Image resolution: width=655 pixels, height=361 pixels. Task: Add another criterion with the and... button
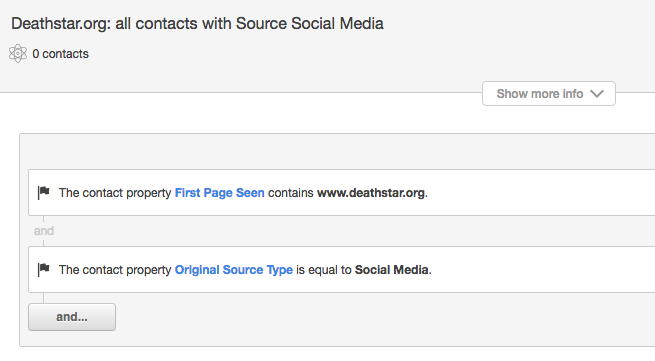(x=72, y=317)
